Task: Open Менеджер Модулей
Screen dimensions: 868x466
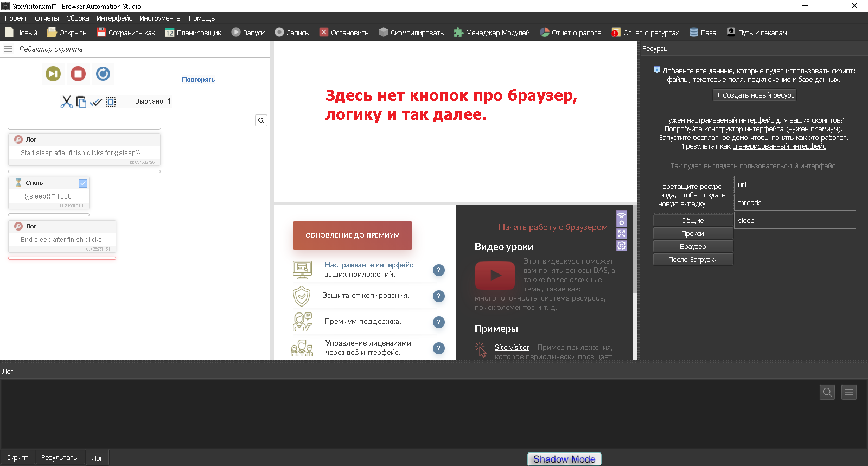Action: click(x=492, y=33)
